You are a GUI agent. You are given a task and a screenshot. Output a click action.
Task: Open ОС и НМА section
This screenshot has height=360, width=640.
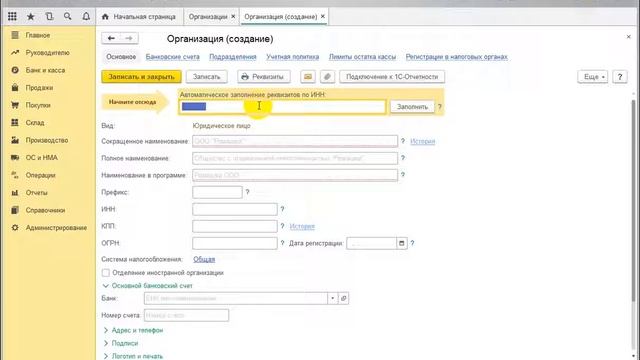tap(42, 158)
